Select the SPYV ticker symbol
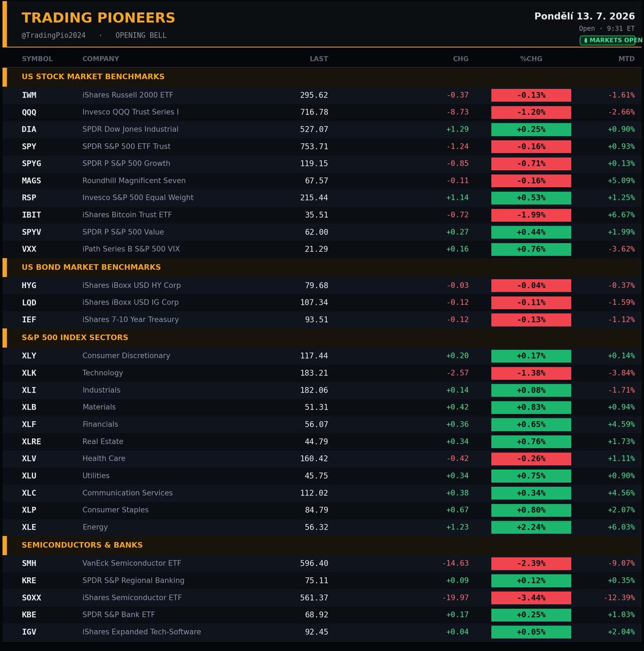The height and width of the screenshot is (651, 644). point(31,232)
